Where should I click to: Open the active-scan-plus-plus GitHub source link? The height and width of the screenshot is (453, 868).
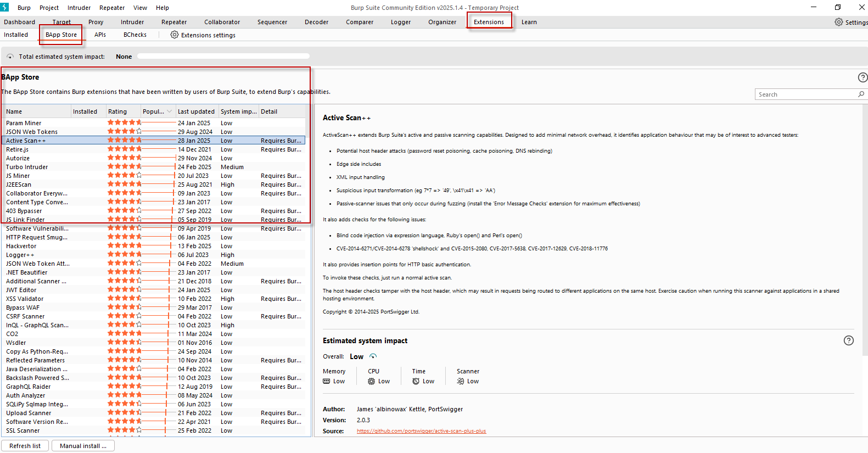coord(421,431)
